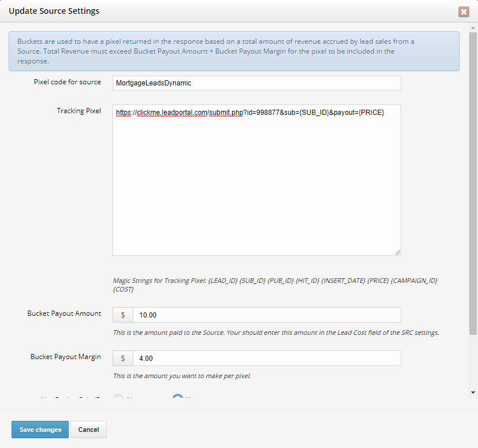Close the Update Source Settings dialog
The image size is (478, 448).
[464, 12]
